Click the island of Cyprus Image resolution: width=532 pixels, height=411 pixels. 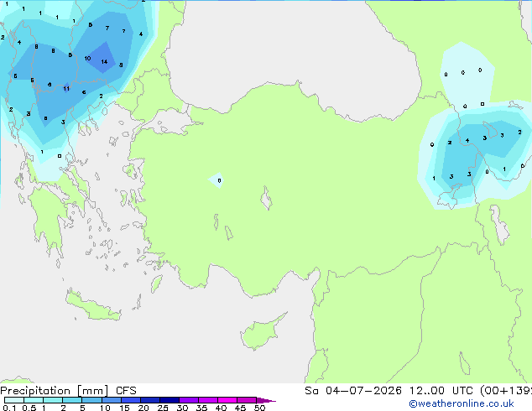pos(259,333)
